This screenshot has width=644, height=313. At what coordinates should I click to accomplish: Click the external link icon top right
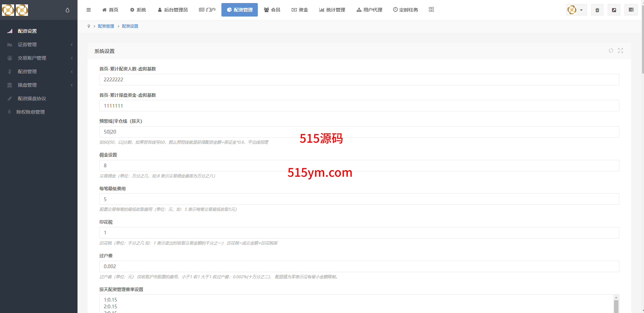[614, 10]
